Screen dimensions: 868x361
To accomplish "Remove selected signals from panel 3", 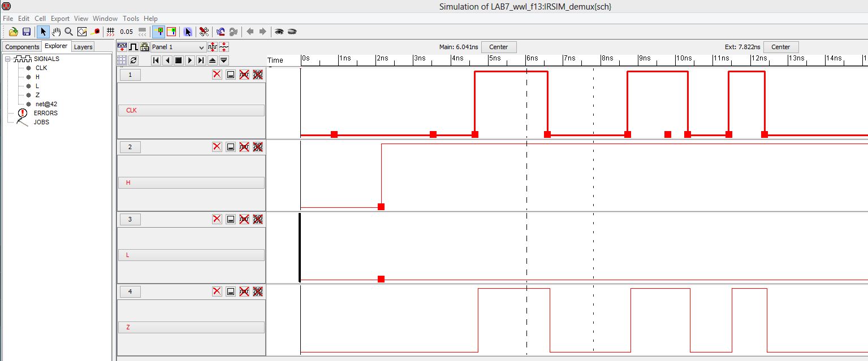I will coord(244,219).
